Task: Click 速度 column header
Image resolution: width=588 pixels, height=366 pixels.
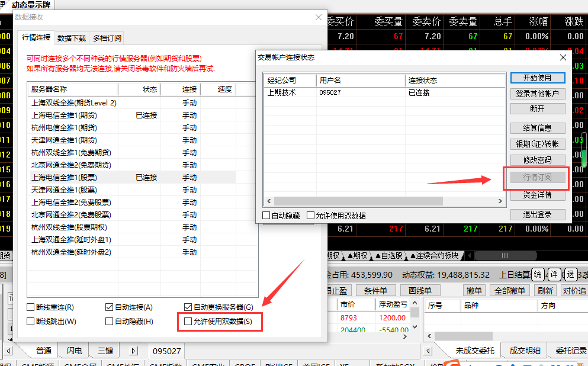Action: (219, 89)
